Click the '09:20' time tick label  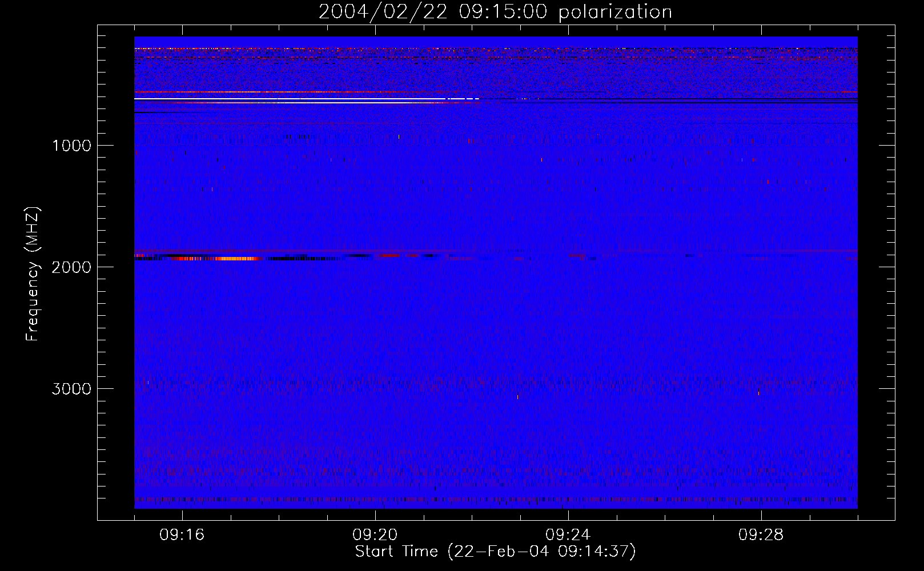click(375, 535)
